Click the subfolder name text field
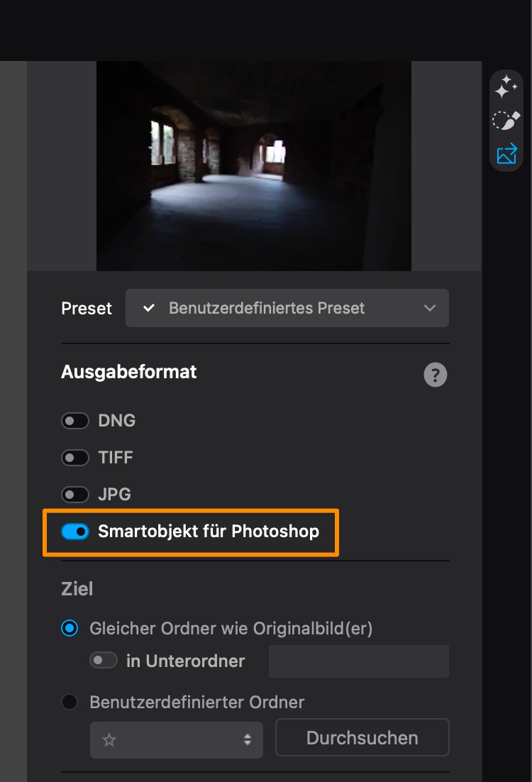 358,661
